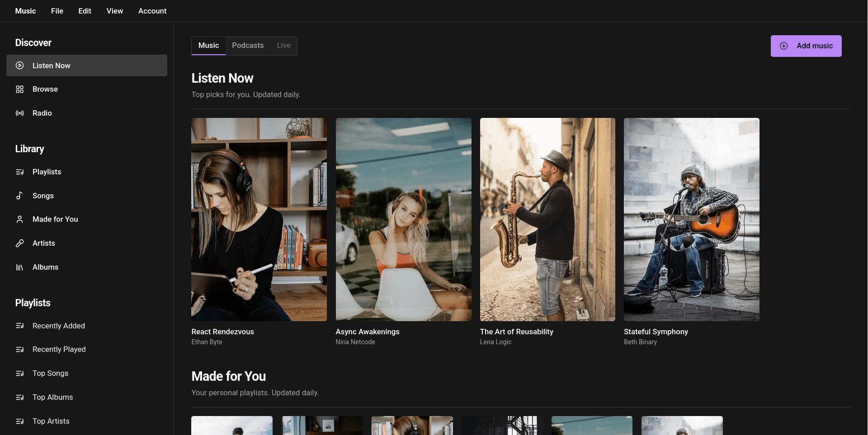Click the Add music button label
Screen dimensions: 868x435
tap(815, 46)
